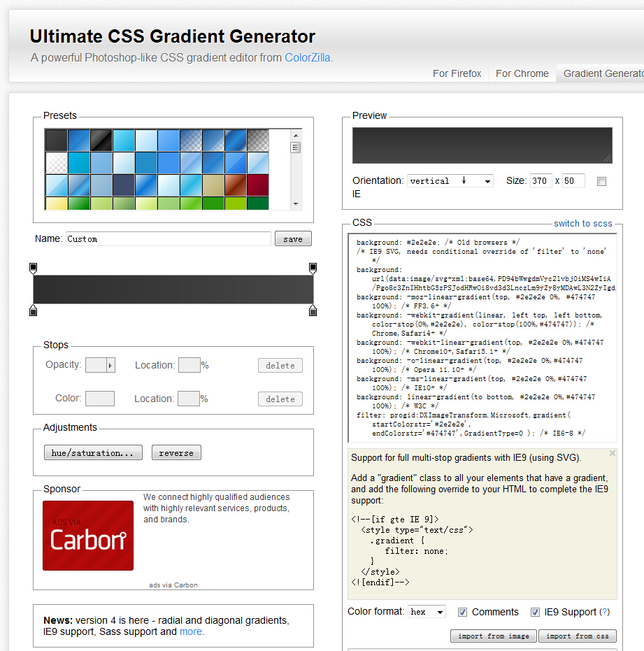Choose the copper brown preset swatch
644x651 pixels.
236,185
